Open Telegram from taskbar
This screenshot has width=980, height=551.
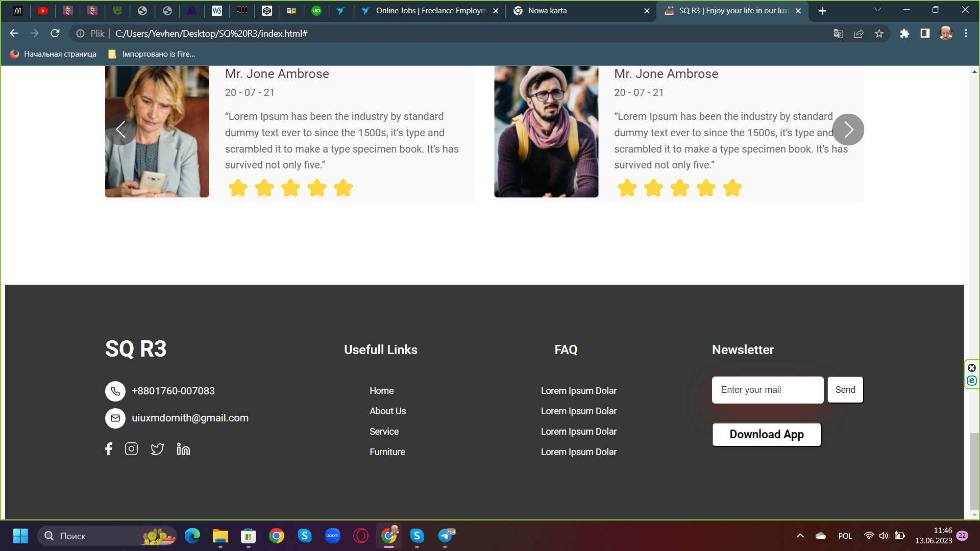(x=446, y=536)
